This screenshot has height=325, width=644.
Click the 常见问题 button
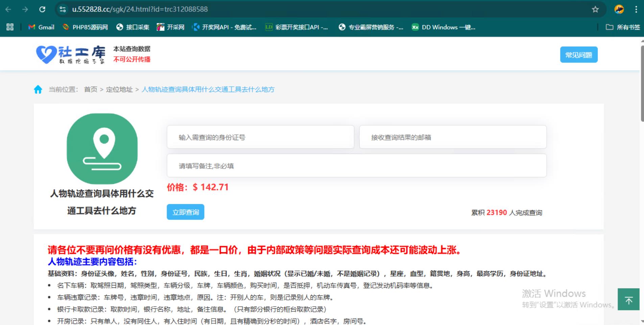[x=578, y=55]
